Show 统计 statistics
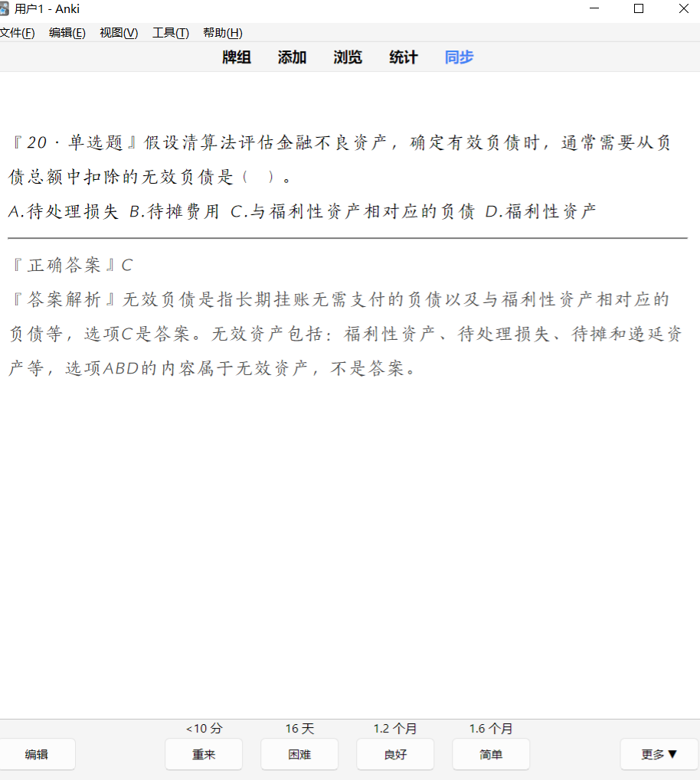 pyautogui.click(x=404, y=57)
